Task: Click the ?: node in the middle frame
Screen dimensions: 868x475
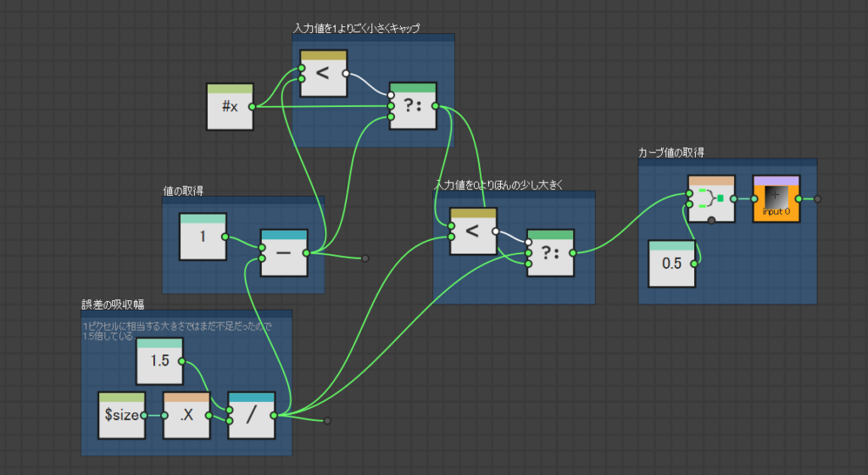Action: (x=550, y=254)
